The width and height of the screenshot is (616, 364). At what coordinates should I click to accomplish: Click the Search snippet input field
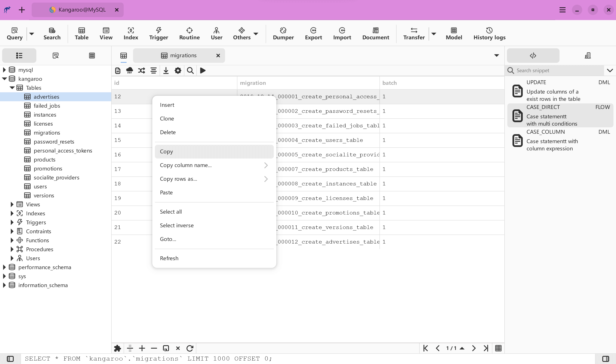pos(557,70)
